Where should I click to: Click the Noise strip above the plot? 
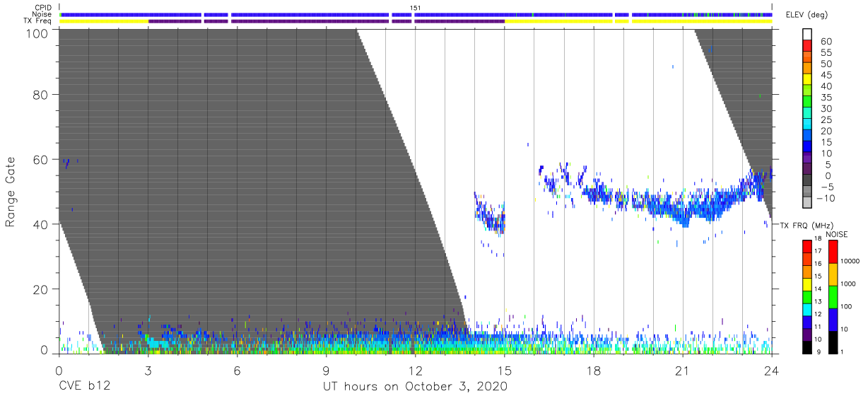(416, 14)
